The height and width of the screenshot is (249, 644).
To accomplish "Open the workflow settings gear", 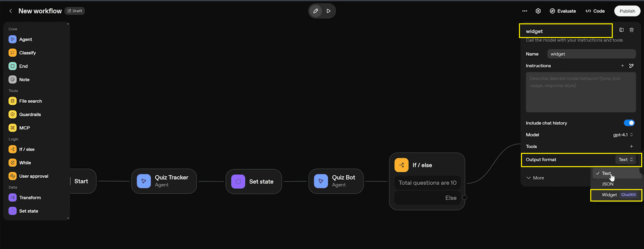I will 538,11.
